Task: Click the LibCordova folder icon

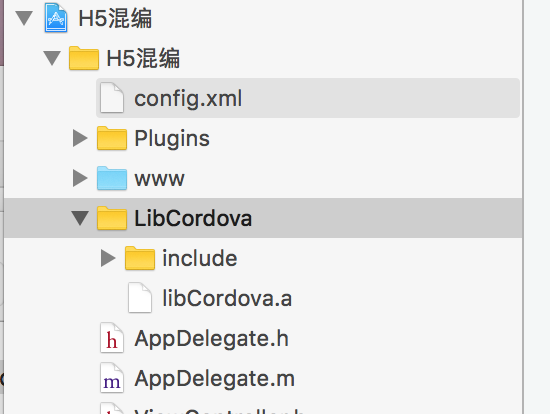Action: [112, 218]
